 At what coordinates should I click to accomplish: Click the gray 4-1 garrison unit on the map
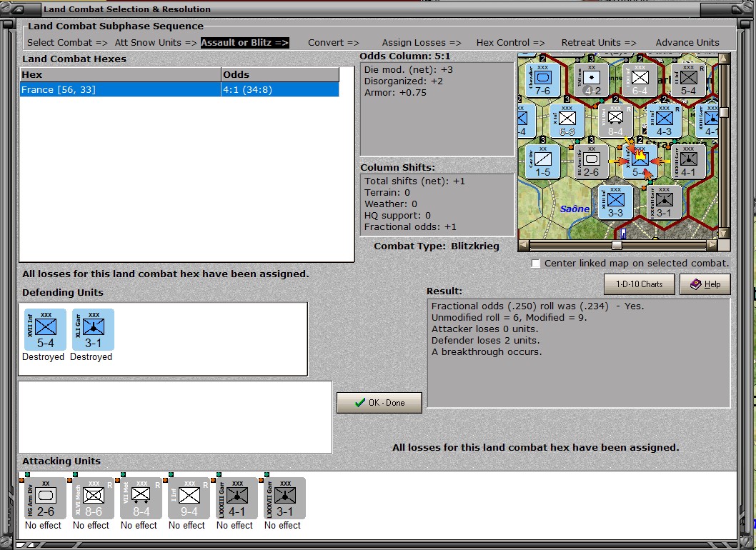point(688,161)
